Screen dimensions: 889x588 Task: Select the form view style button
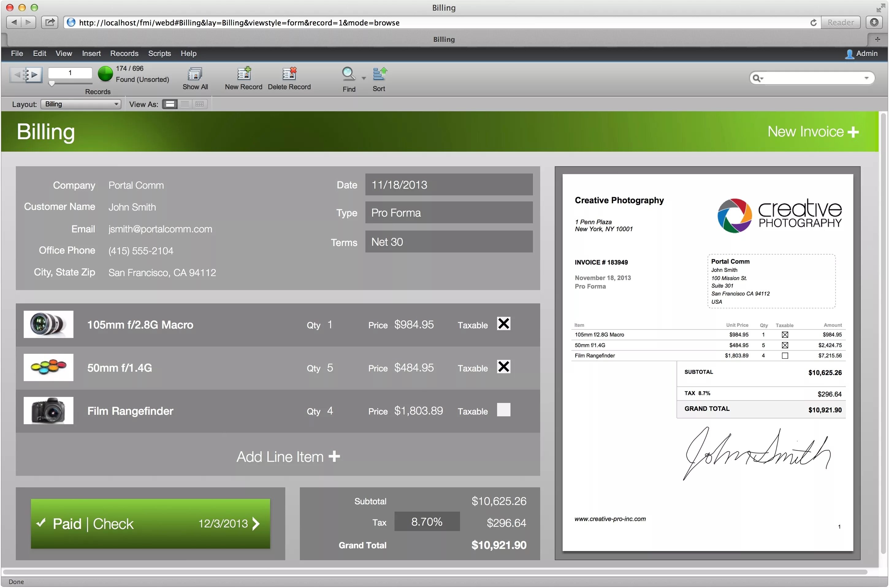pyautogui.click(x=169, y=104)
